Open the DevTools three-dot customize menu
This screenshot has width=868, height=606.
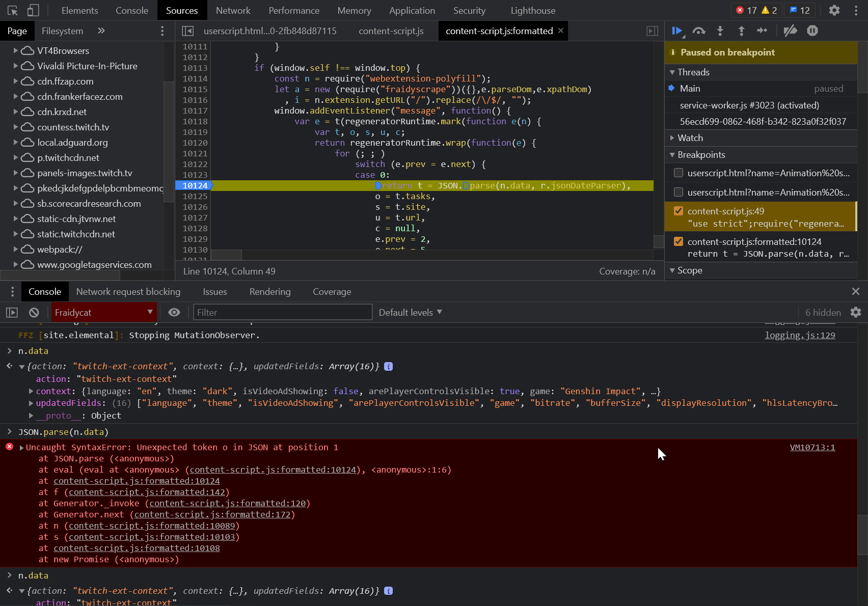coord(856,10)
